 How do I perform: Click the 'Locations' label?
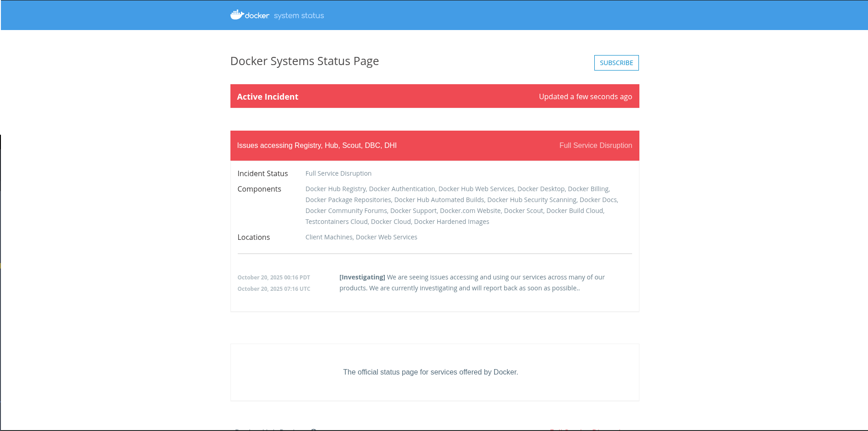tap(253, 237)
